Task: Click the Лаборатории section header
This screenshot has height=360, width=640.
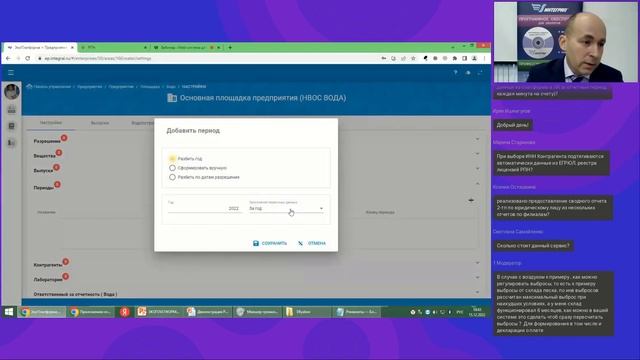Action: point(48,280)
